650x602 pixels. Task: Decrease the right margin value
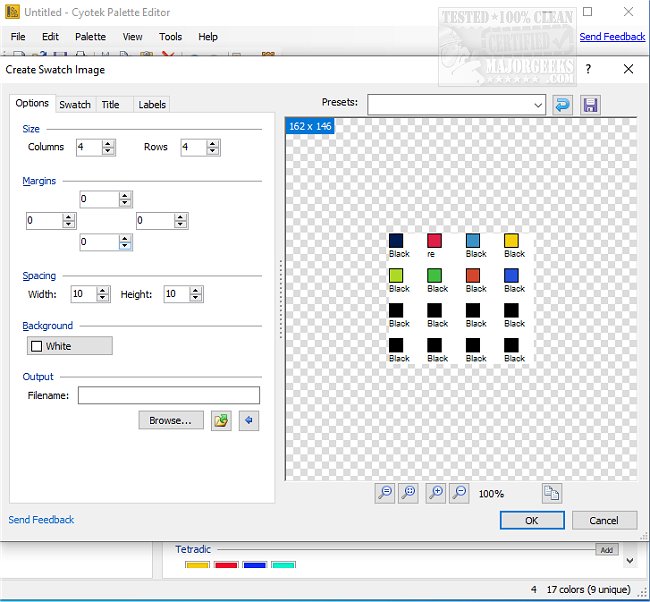[x=180, y=225]
